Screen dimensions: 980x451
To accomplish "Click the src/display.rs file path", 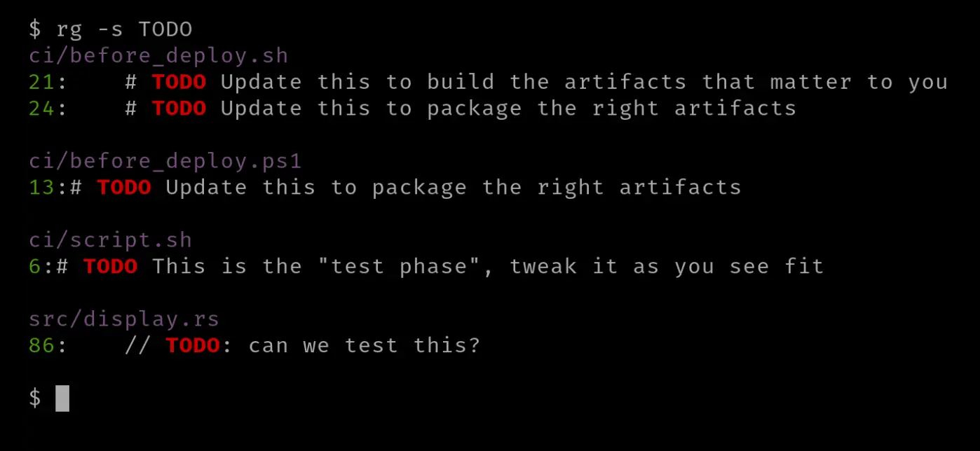I will tap(124, 319).
